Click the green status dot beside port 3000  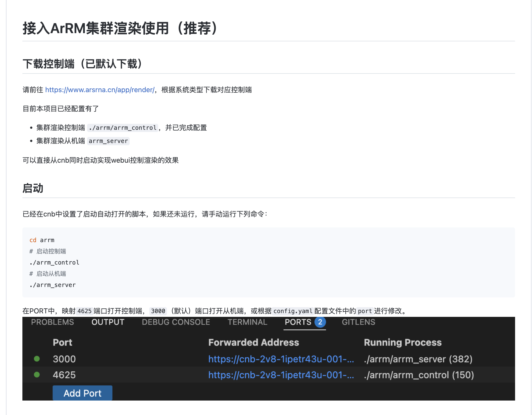37,359
